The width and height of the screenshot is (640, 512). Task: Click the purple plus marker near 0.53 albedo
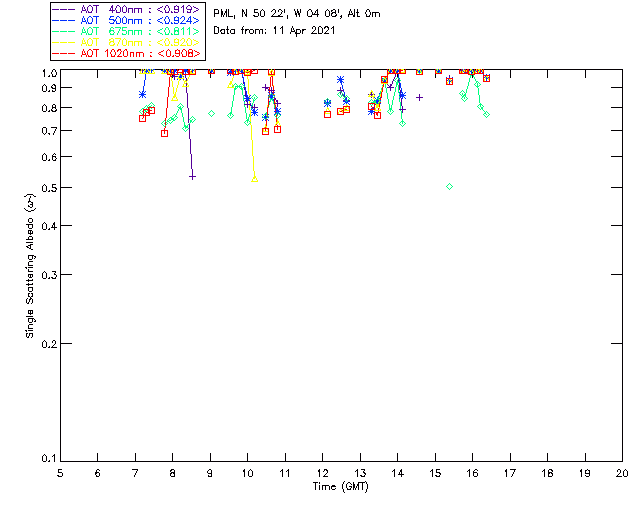click(x=192, y=176)
